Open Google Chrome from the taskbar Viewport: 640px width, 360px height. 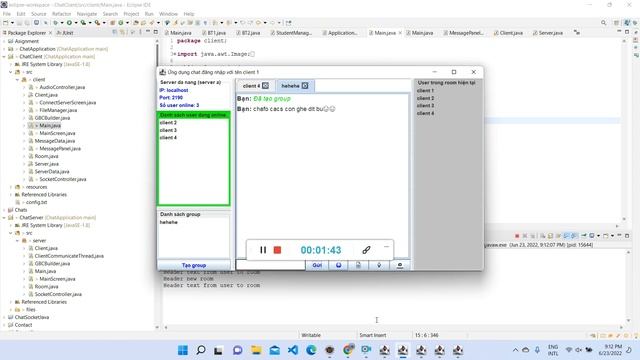coord(348,350)
